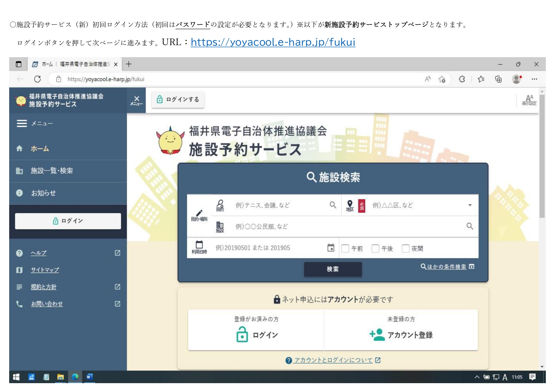
Task: Click the scrollbar down arrow
Action: pyautogui.click(x=542, y=367)
